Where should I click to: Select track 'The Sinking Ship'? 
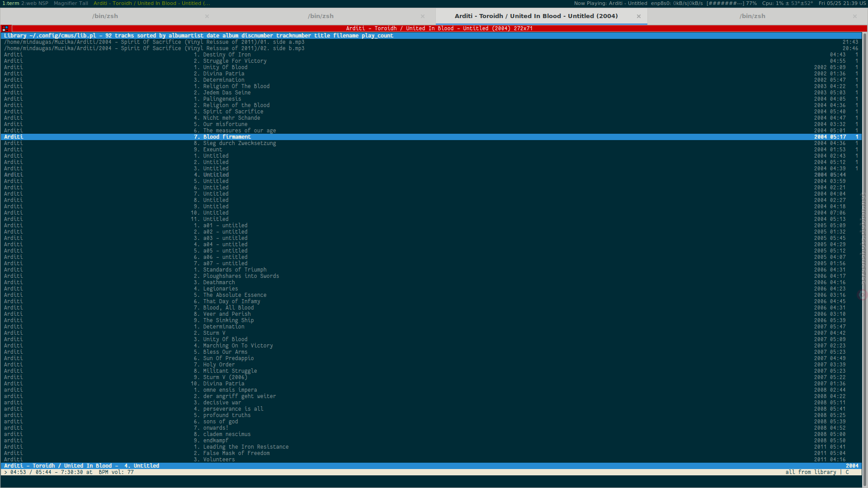431,320
